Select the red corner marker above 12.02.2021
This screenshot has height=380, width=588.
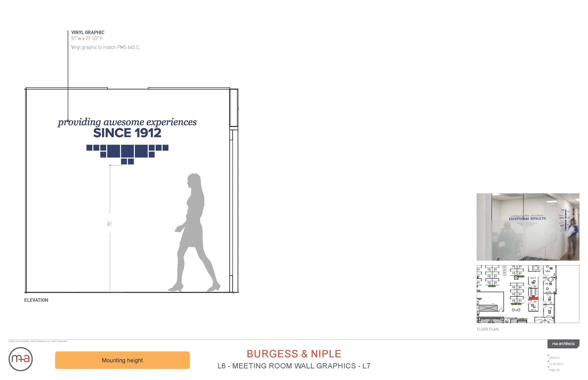(548, 361)
